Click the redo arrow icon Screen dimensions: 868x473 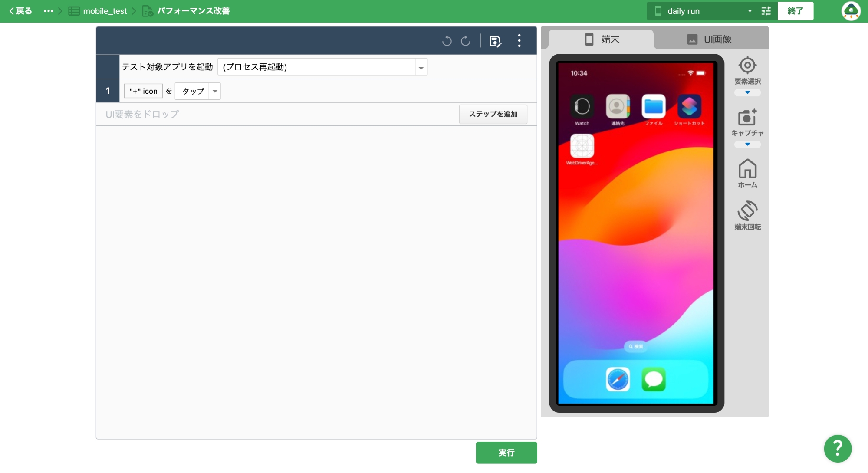coord(466,41)
